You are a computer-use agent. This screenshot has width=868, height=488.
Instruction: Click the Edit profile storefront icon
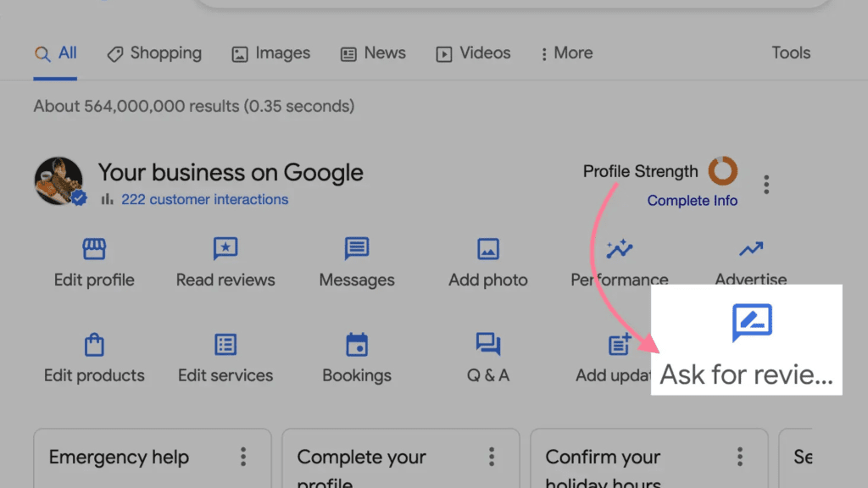(x=94, y=249)
